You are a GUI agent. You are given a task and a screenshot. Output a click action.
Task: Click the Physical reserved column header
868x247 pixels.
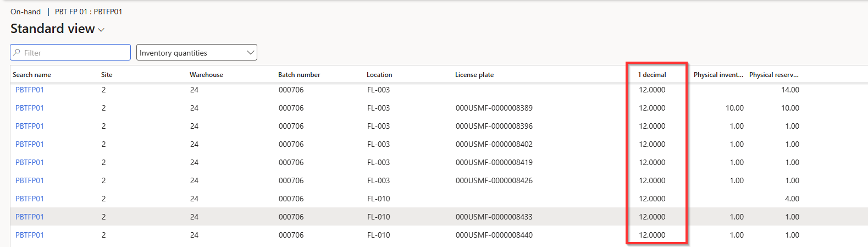[773, 75]
